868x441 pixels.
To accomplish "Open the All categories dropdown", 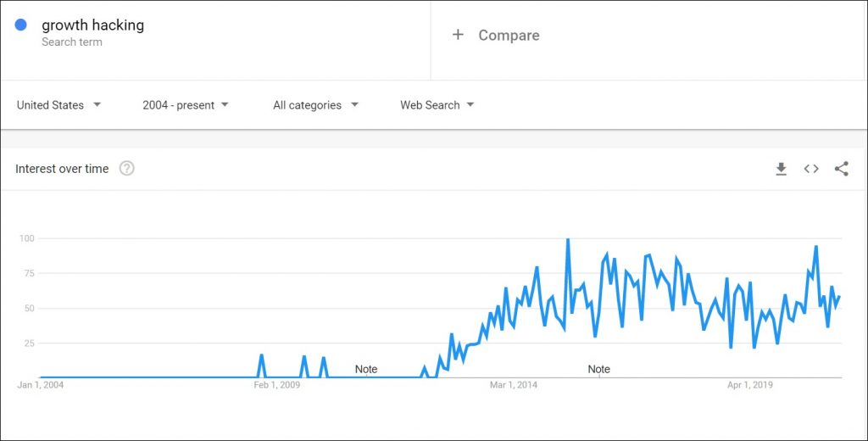I will click(x=315, y=105).
